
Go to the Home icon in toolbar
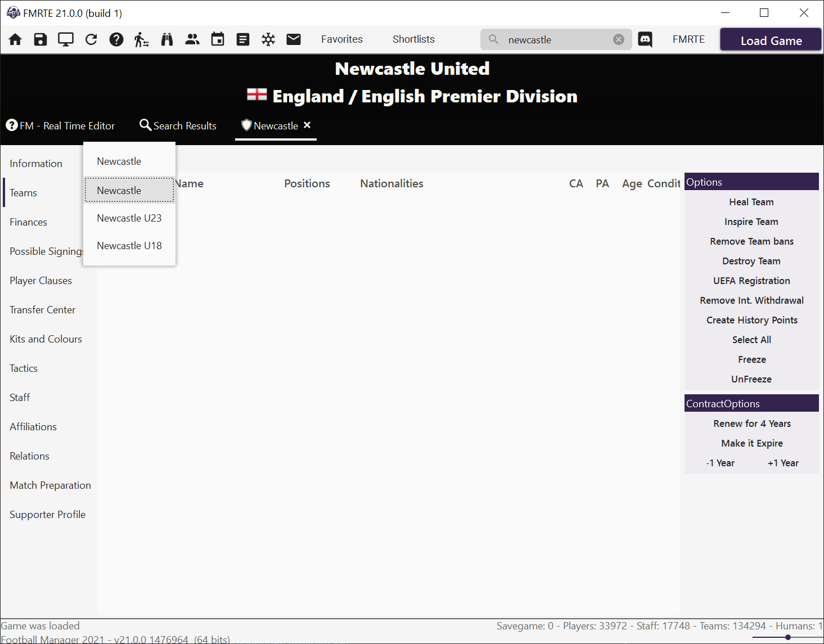click(15, 39)
